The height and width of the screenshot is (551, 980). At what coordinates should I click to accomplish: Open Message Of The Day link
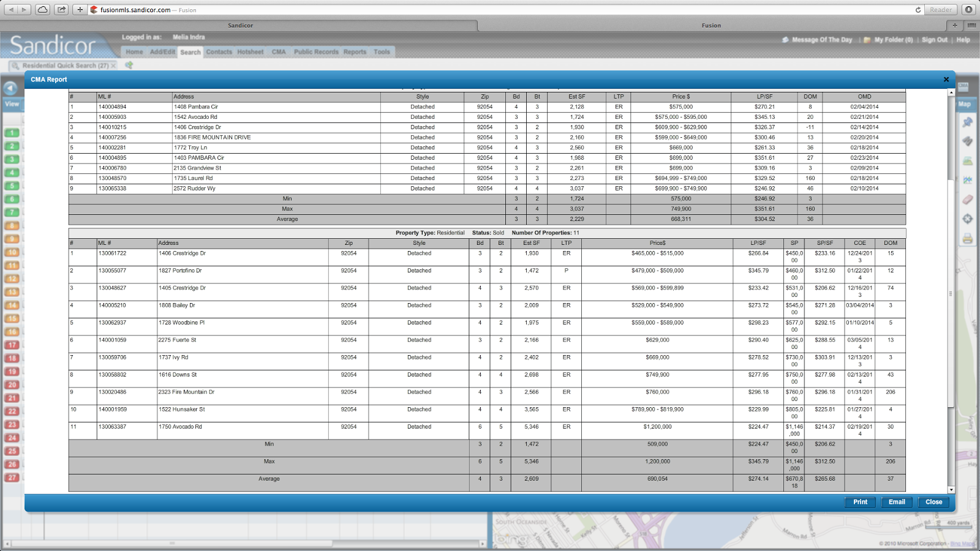pyautogui.click(x=822, y=40)
